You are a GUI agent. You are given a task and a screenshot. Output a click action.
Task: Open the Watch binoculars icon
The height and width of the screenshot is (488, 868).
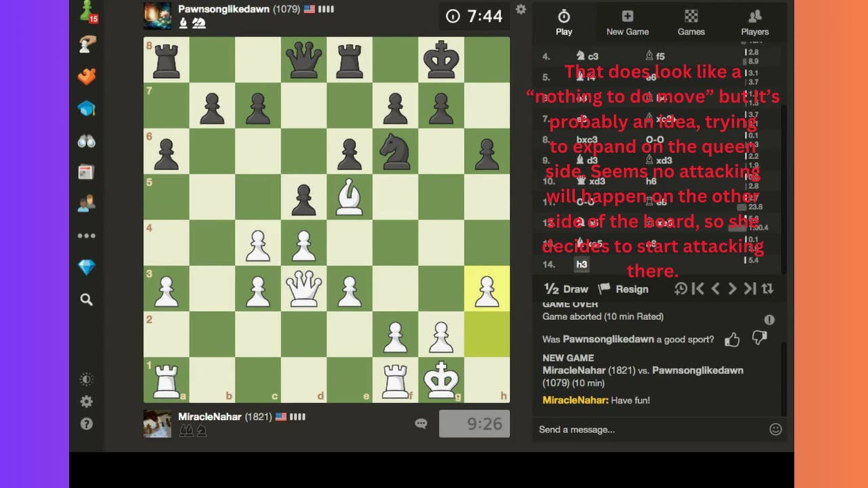point(87,141)
